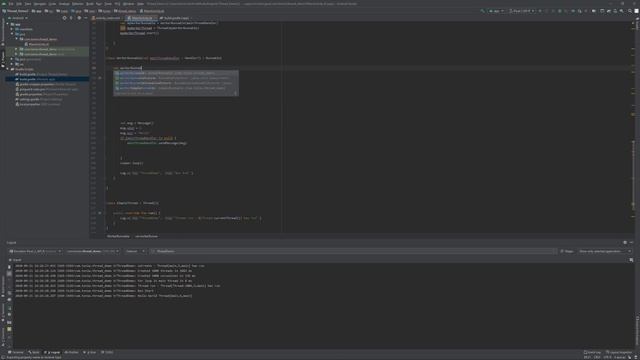The width and height of the screenshot is (640, 360).
Task: Open the Terminal tool window tab
Action: (x=16, y=352)
